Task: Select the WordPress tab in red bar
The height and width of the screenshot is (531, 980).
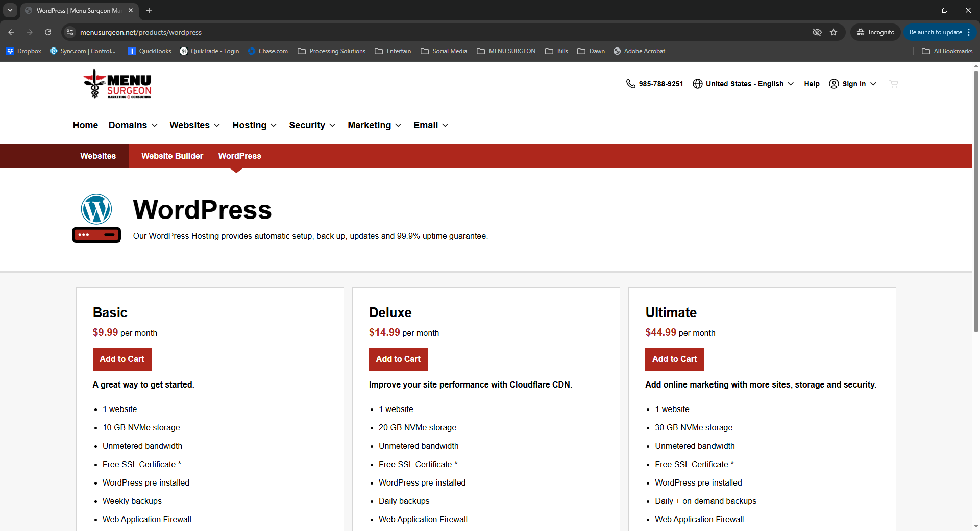Action: coord(239,156)
